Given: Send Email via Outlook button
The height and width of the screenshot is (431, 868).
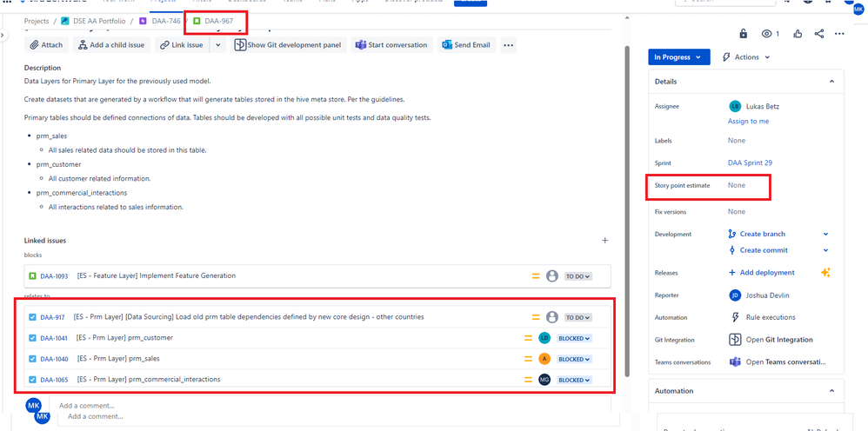Looking at the screenshot, I should point(467,45).
